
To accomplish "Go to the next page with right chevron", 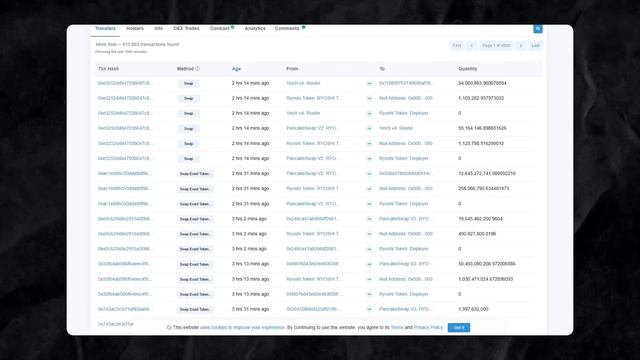I will [521, 46].
